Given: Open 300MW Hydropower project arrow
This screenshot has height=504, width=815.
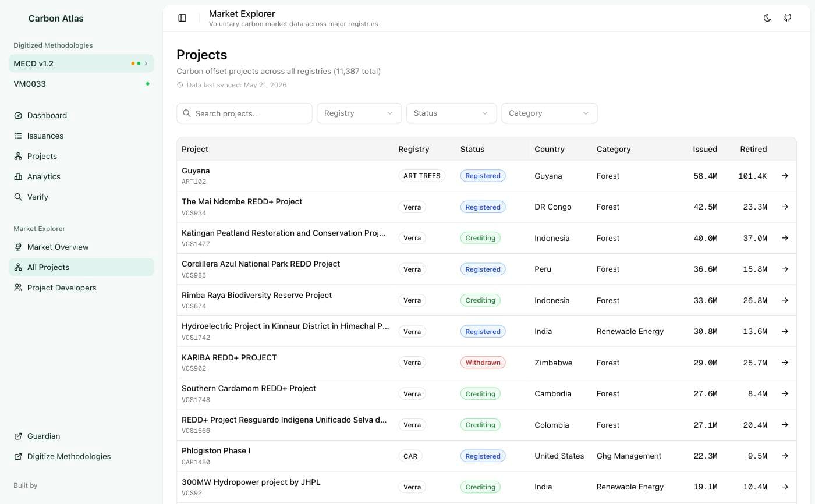Looking at the screenshot, I should 785,487.
